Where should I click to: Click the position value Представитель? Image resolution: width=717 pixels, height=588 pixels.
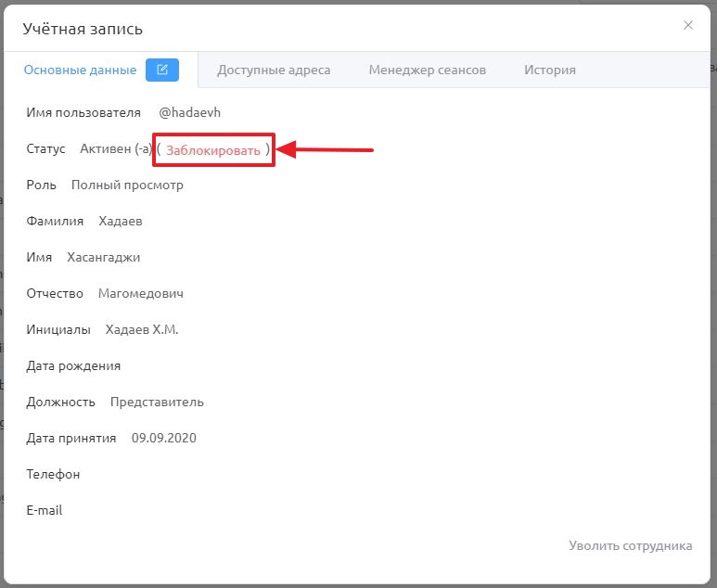(157, 402)
